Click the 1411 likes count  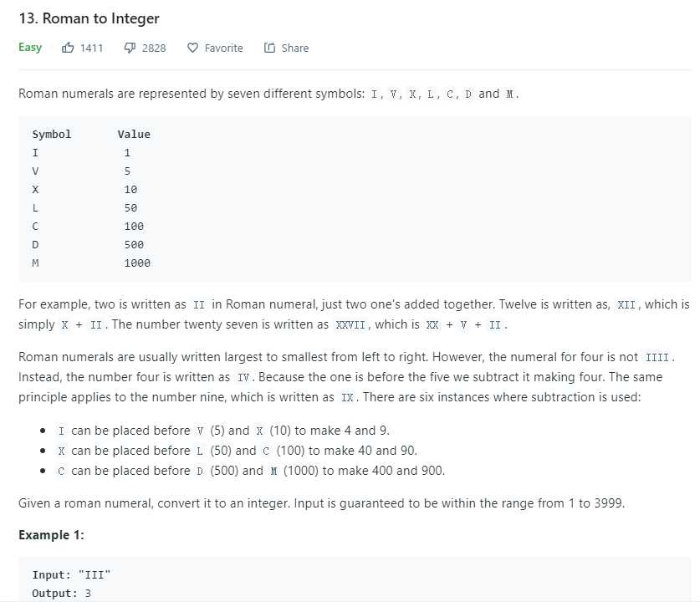[92, 48]
